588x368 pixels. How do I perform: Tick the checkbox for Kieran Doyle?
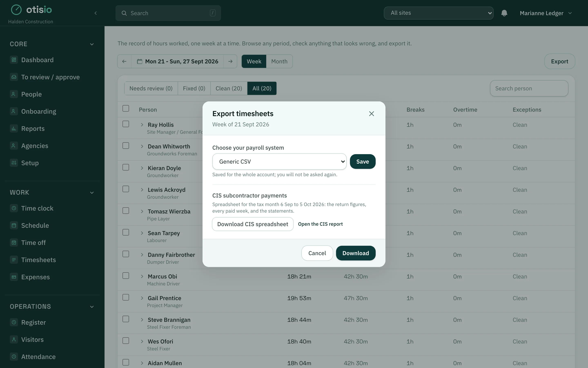click(126, 167)
